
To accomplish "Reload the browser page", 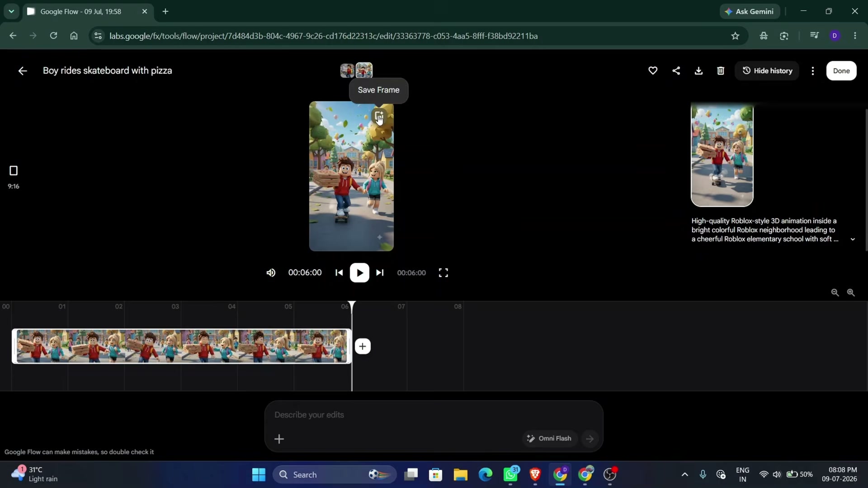I will point(53,36).
